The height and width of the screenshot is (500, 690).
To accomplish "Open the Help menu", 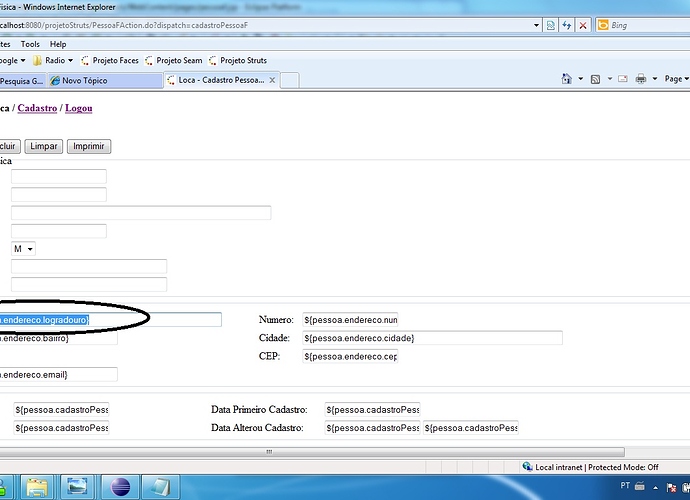I will pyautogui.click(x=58, y=44).
